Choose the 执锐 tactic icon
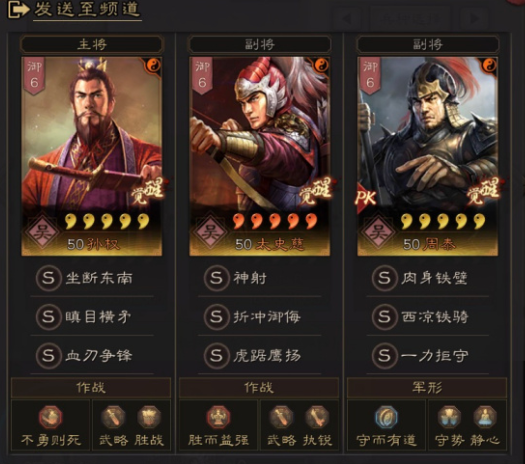This screenshot has width=525, height=464. (317, 417)
